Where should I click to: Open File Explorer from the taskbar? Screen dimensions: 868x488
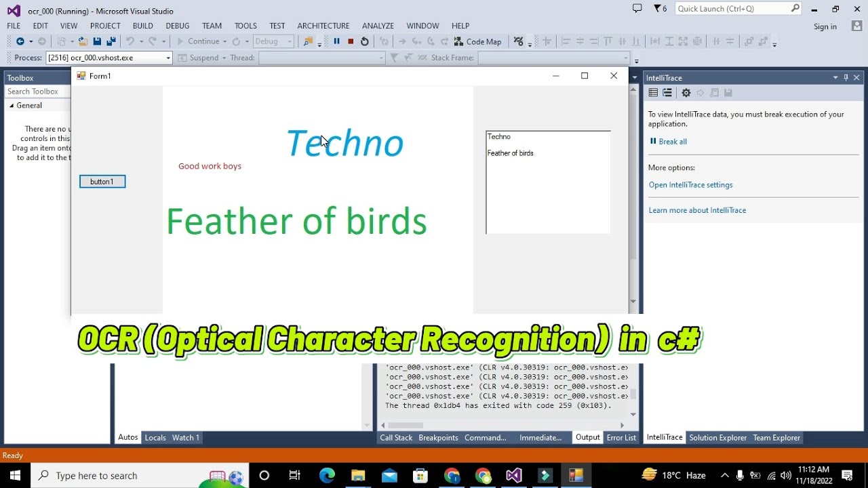pos(358,475)
